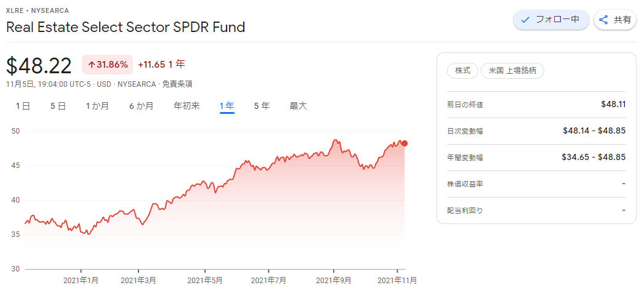Screen dimensions: 644x293
Task: Click the Real Estate Select Sector SPDR Fund title
Action: coord(126,27)
